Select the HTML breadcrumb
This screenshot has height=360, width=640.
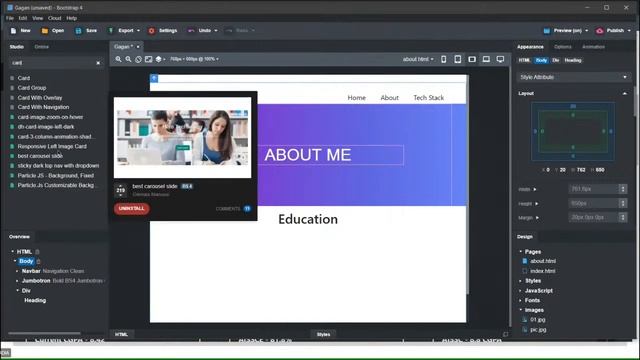coord(524,60)
